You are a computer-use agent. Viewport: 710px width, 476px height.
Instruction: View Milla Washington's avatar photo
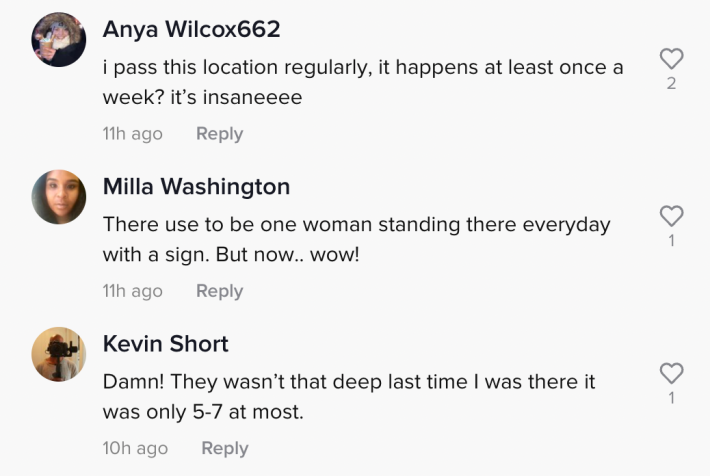[x=58, y=196]
